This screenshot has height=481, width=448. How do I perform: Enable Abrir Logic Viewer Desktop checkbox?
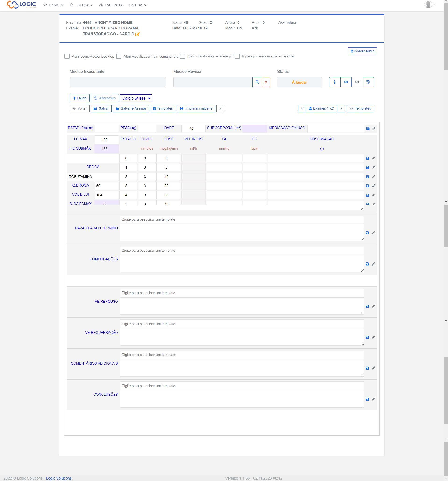click(x=67, y=56)
